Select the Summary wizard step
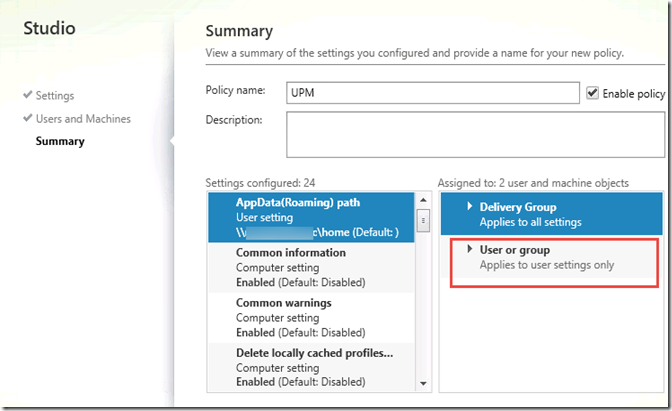 60,141
